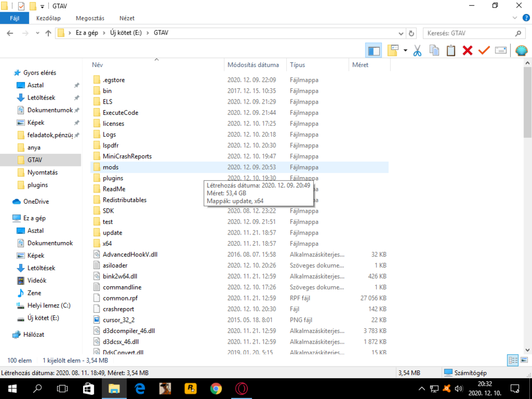Click the folder options toolbar icon
The image size is (532, 399).
(x=393, y=51)
